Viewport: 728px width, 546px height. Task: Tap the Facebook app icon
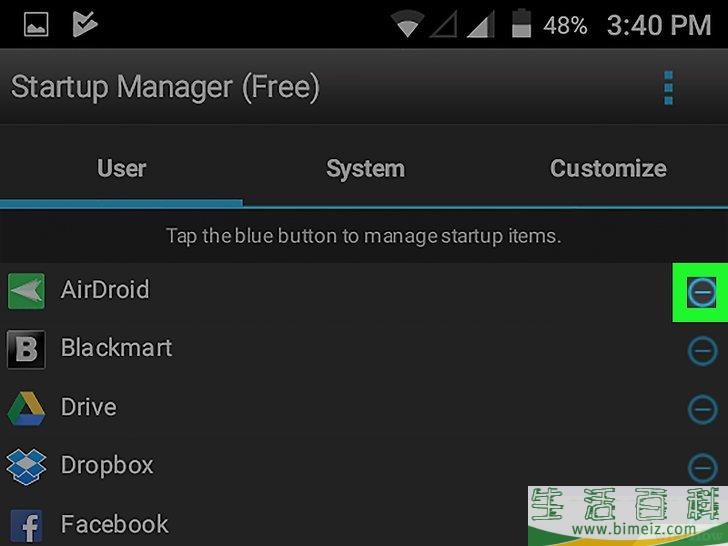pyautogui.click(x=26, y=526)
